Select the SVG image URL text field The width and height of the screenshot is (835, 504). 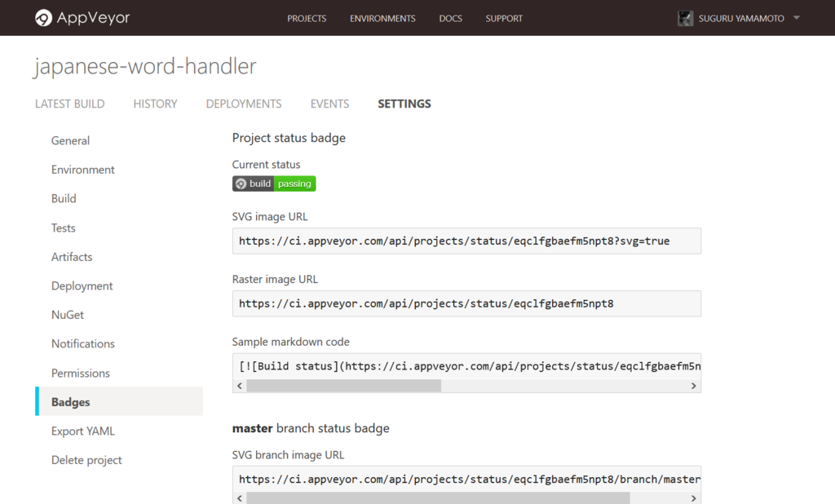point(466,241)
